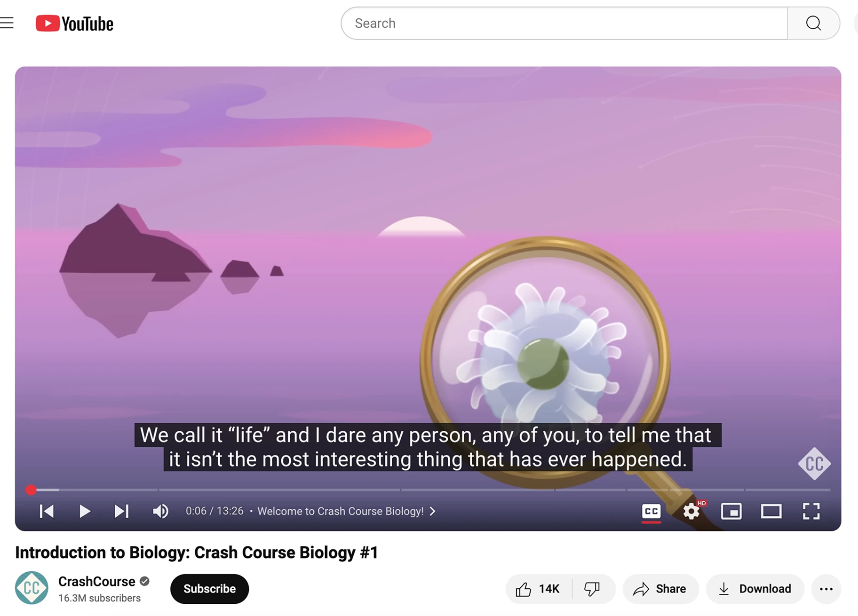Toggle closed captions off
858x616 pixels.
point(651,511)
